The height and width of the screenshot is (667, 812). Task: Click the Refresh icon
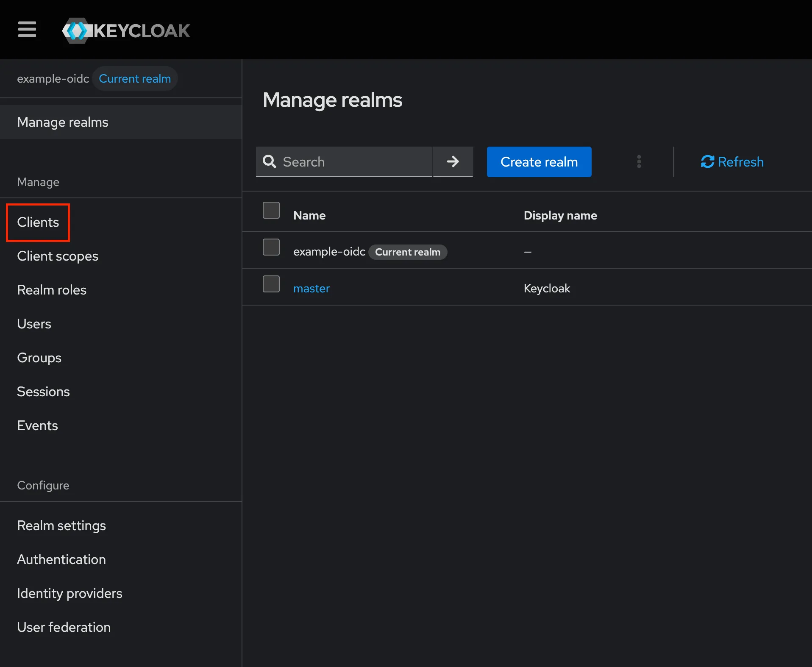[708, 162]
